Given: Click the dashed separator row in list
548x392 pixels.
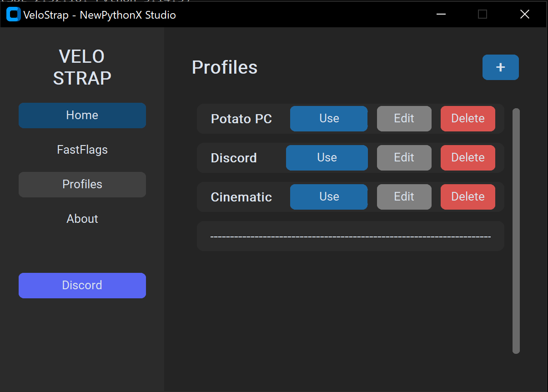Looking at the screenshot, I should 350,236.
